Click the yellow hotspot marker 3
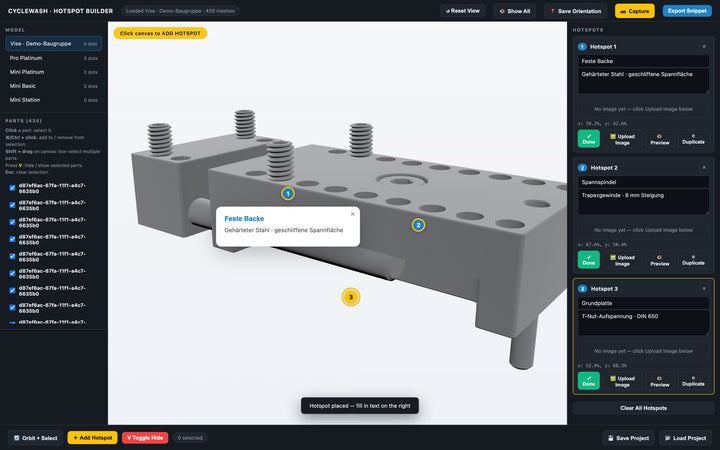The height and width of the screenshot is (450, 720). (351, 297)
